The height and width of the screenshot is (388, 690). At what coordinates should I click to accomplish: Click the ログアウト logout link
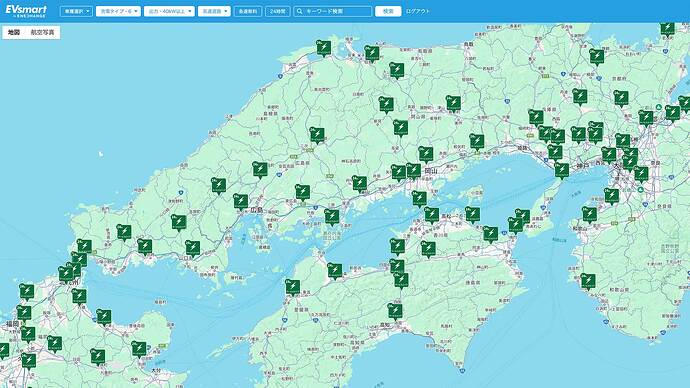pos(417,11)
